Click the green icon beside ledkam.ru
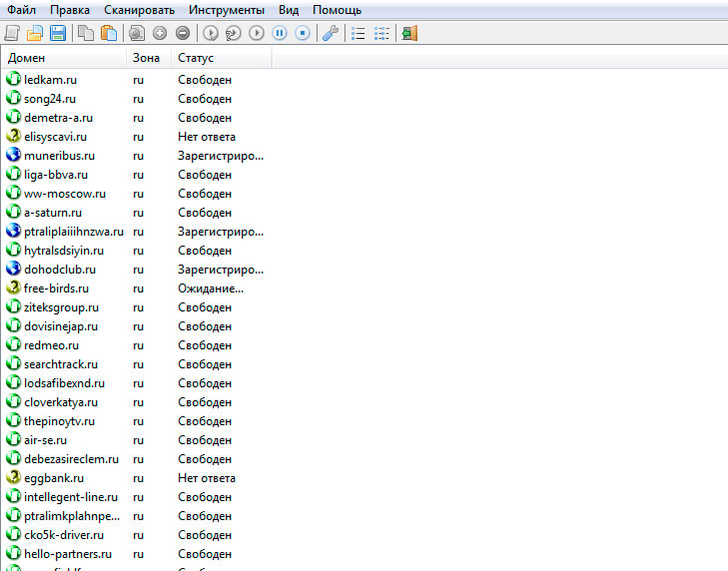The height and width of the screenshot is (571, 728). click(13, 79)
